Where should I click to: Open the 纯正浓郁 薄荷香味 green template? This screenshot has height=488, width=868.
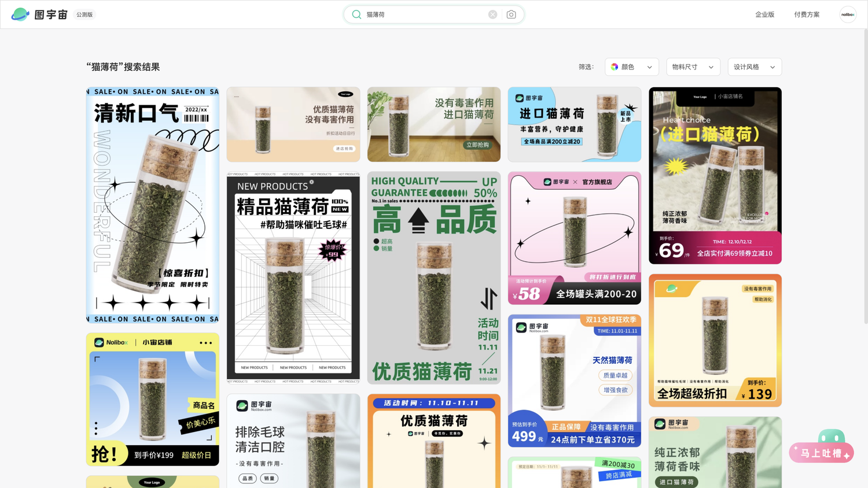715,453
